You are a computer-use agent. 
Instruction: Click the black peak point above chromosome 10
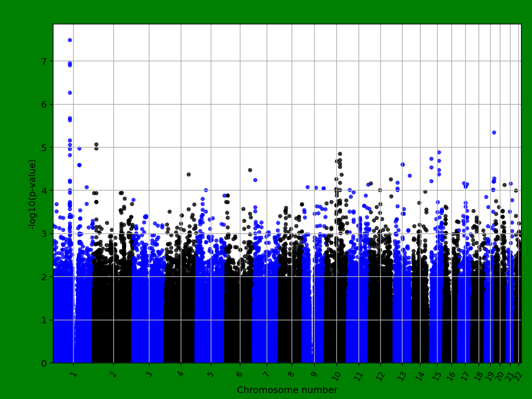(339, 153)
